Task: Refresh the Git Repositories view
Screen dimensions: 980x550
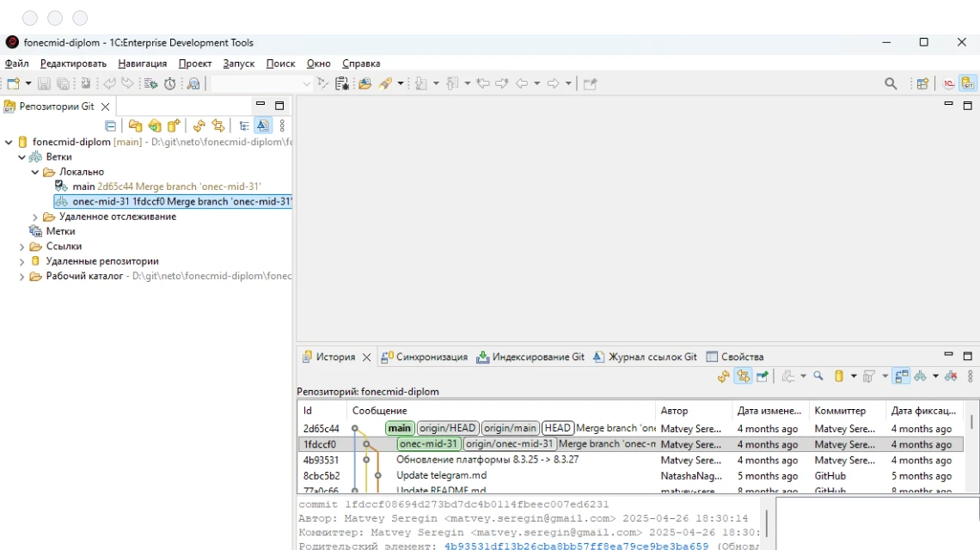Action: (x=199, y=126)
